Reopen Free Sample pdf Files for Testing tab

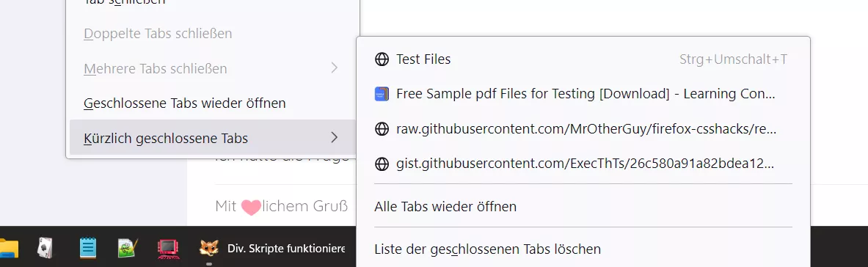click(x=583, y=94)
